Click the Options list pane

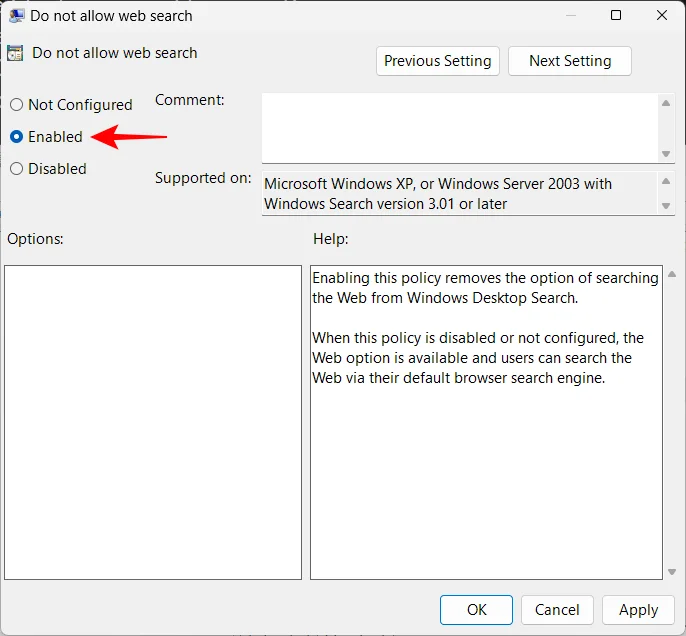[x=153, y=422]
